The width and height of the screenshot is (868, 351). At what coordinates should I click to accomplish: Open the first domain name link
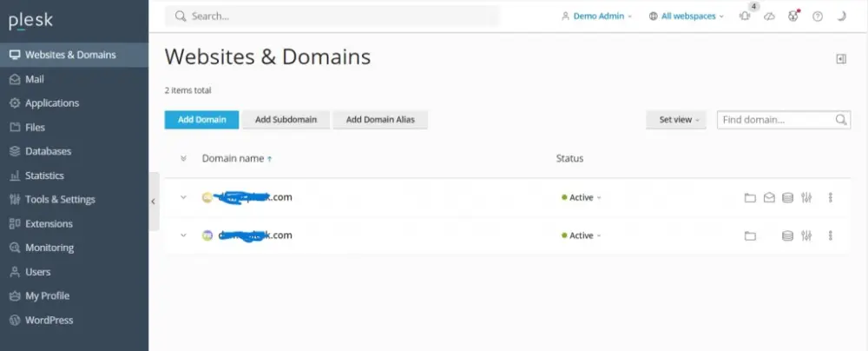tap(254, 197)
